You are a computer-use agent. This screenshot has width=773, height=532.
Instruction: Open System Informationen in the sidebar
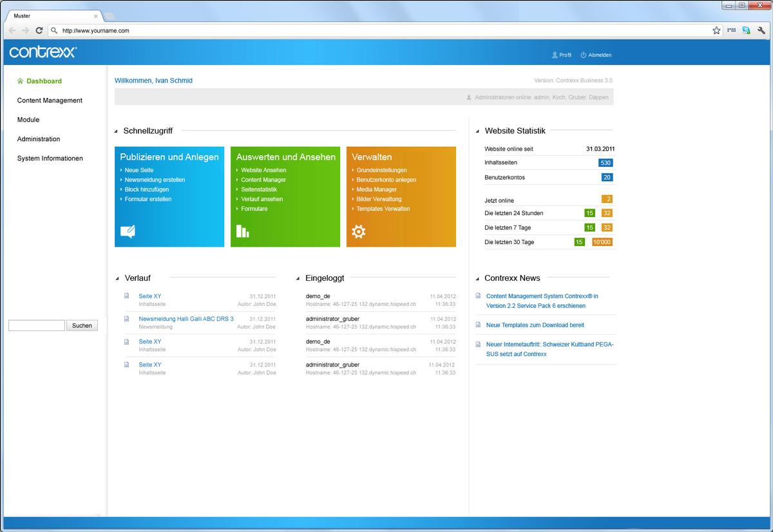[50, 158]
